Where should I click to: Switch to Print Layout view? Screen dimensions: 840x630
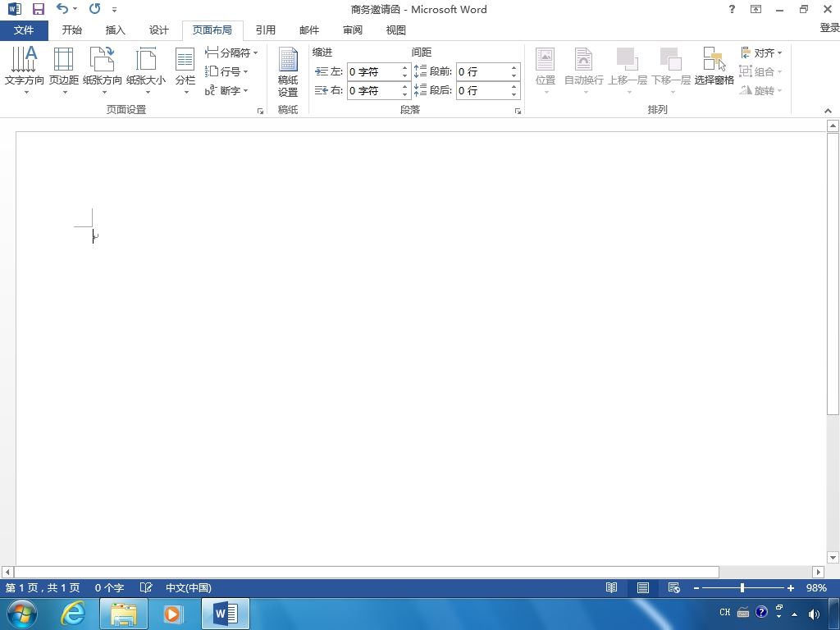click(643, 587)
